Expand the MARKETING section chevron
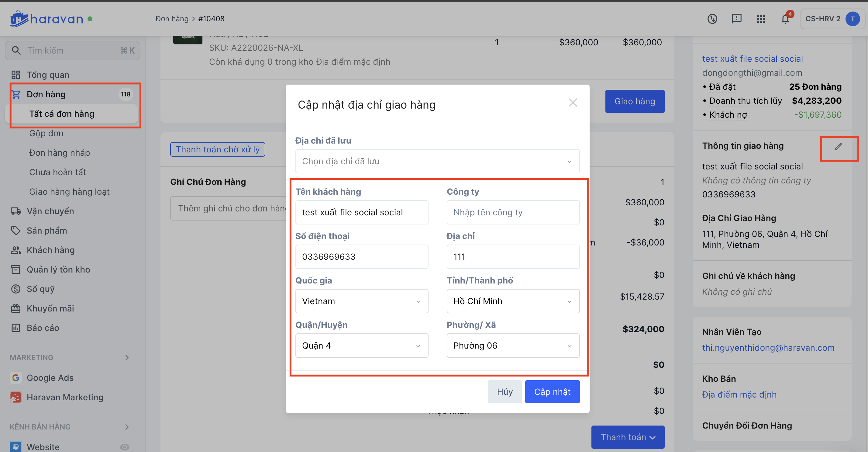Viewport: 868px width, 452px height. coord(127,357)
